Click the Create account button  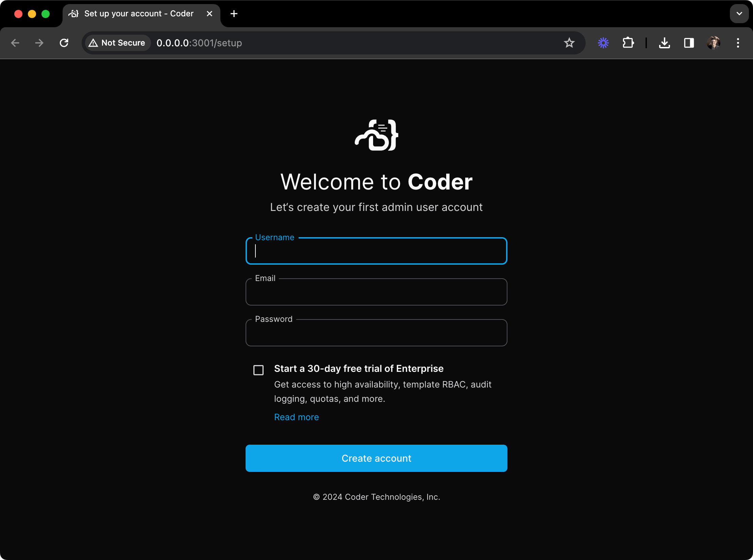click(376, 458)
